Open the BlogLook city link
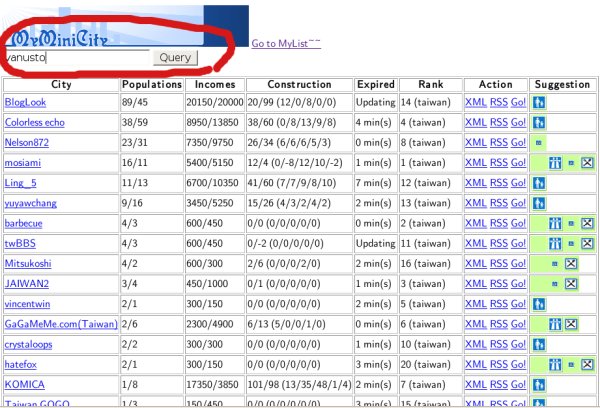 tap(25, 103)
